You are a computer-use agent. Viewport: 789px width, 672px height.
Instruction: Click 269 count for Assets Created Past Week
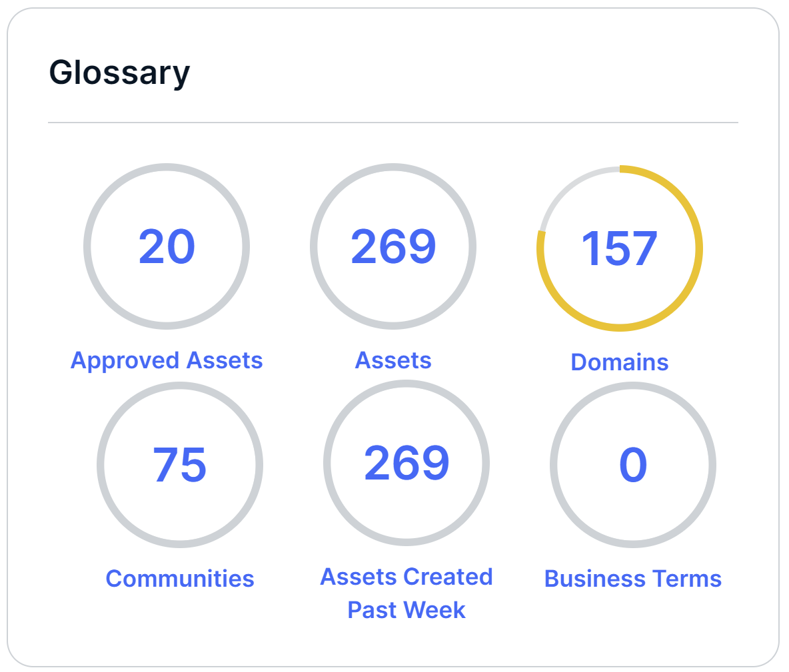click(x=406, y=463)
